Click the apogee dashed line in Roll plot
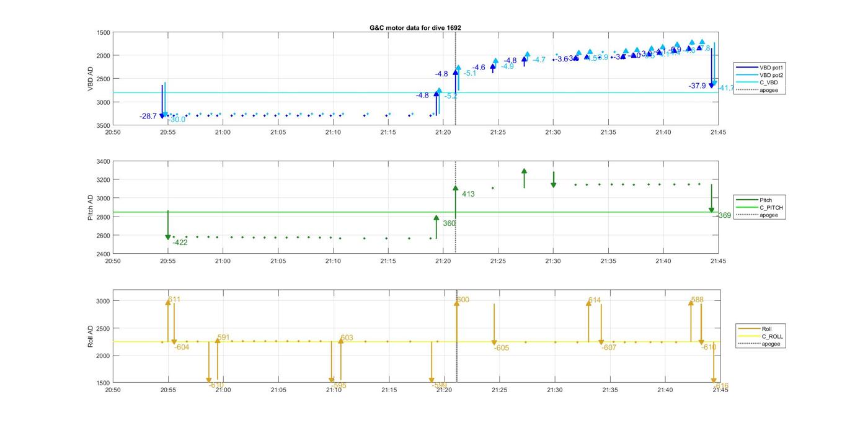868x430 pixels. point(457,336)
